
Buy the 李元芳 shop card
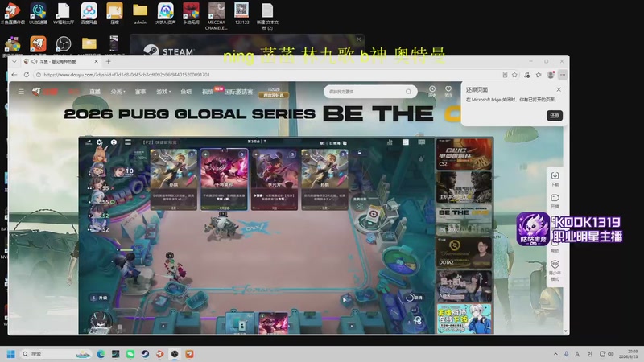pos(275,179)
